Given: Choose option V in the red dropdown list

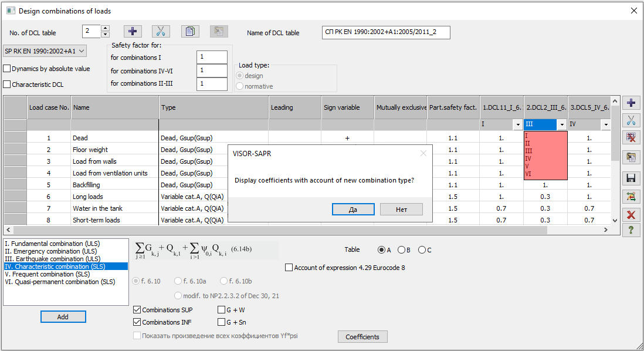Looking at the screenshot, I should click(x=528, y=166).
